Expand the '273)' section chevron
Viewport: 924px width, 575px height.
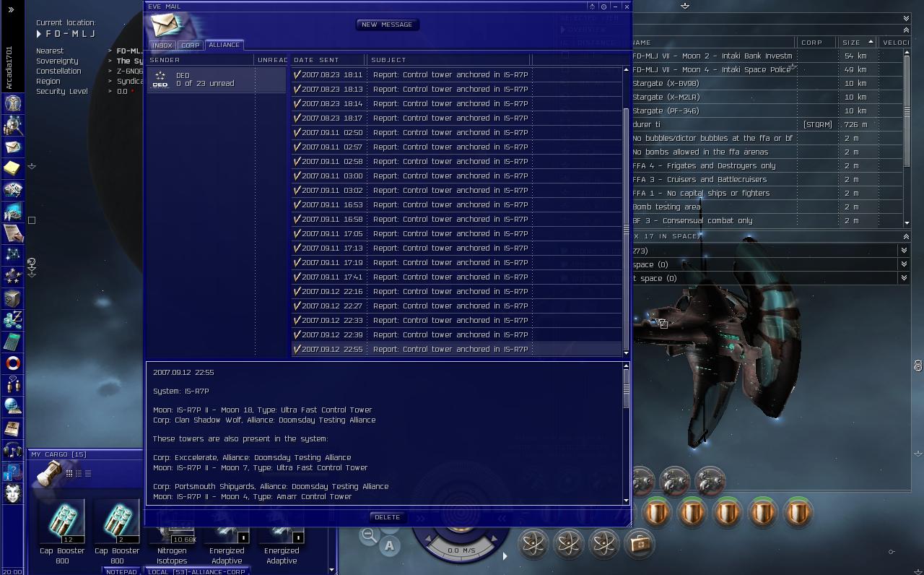tap(904, 251)
